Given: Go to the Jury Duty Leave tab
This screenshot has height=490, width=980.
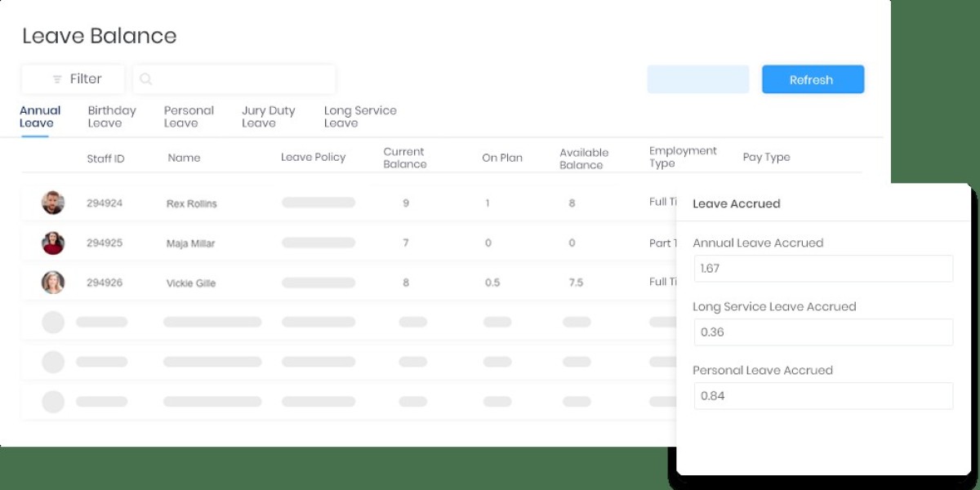Looking at the screenshot, I should (268, 117).
